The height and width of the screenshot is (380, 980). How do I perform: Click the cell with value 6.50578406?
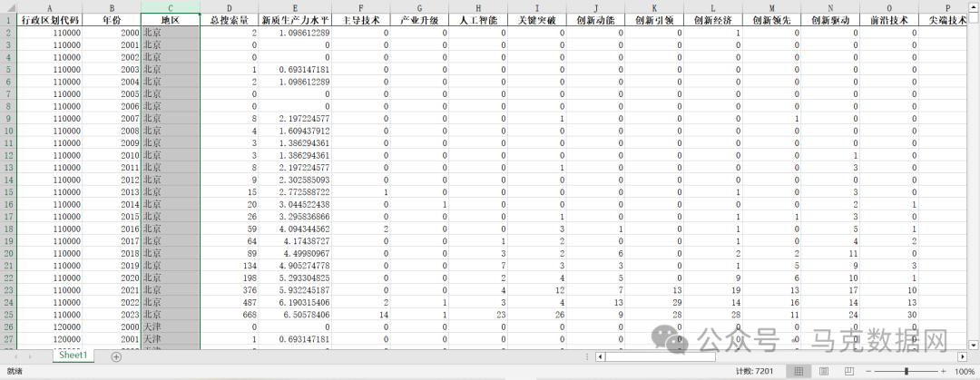(295, 315)
